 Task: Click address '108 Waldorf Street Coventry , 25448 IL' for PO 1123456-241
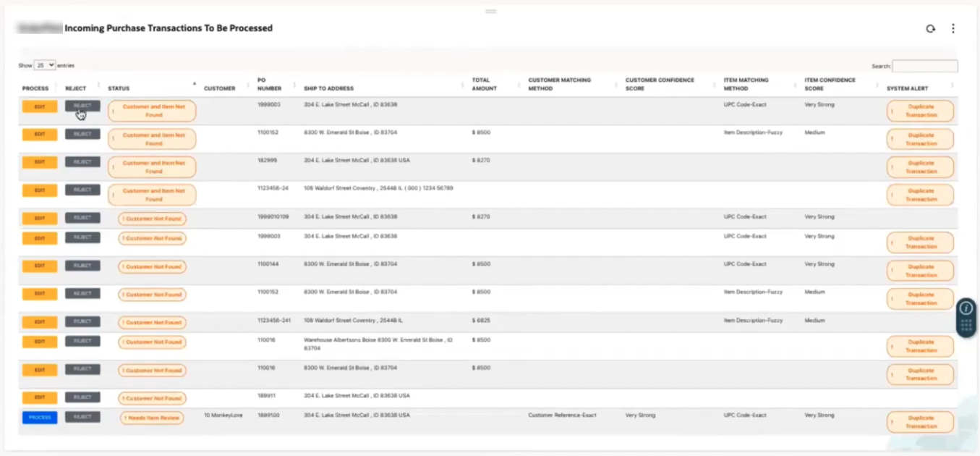(x=353, y=320)
